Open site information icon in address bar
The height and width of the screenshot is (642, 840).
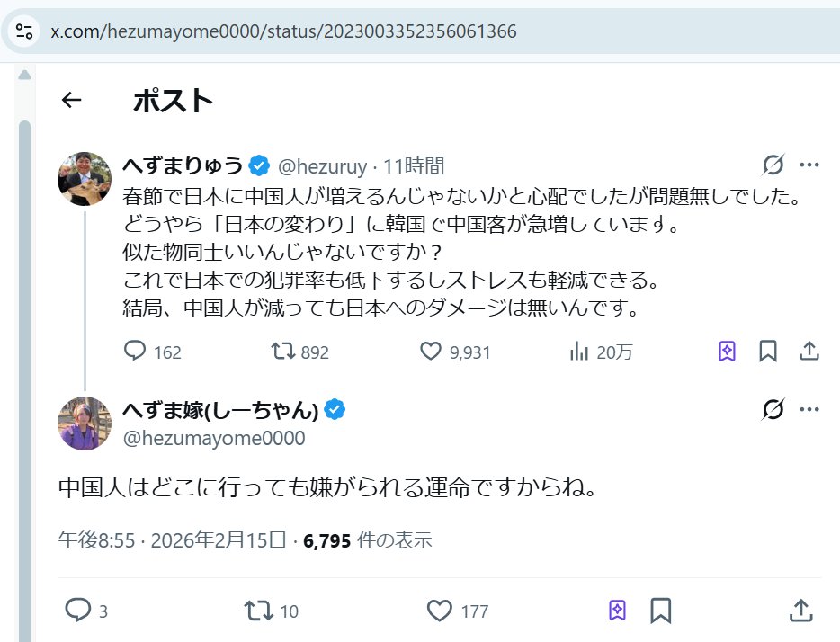pyautogui.click(x=24, y=31)
